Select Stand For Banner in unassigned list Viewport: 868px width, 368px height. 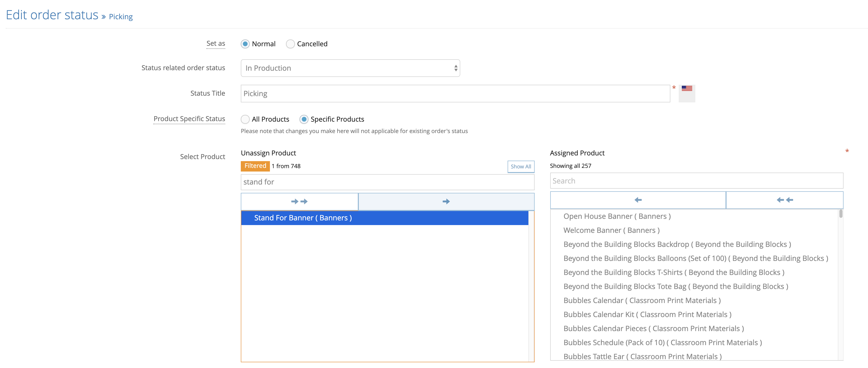pyautogui.click(x=303, y=218)
